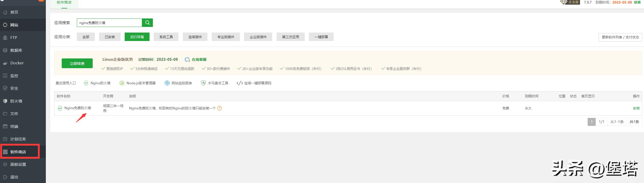Image resolution: width=644 pixels, height=183 pixels.
Task: Click the logout icon beside 退出
Action: click(x=5, y=177)
